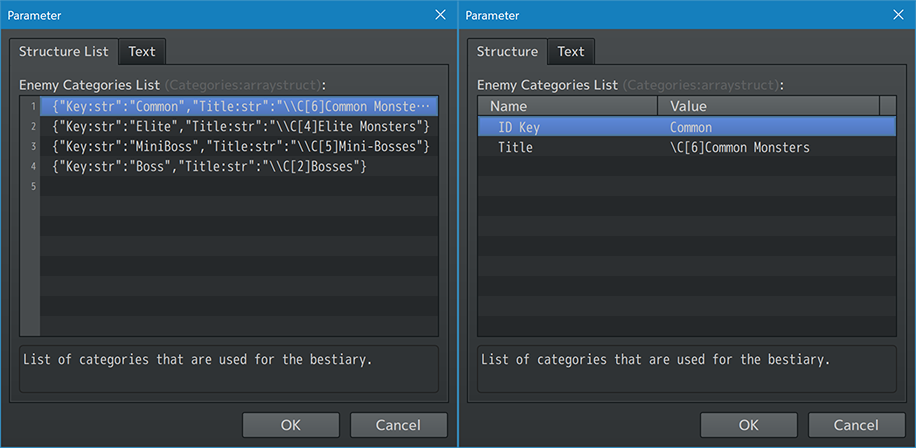Image resolution: width=916 pixels, height=448 pixels.
Task: Select the Elite Monsters list entry
Action: (x=240, y=126)
